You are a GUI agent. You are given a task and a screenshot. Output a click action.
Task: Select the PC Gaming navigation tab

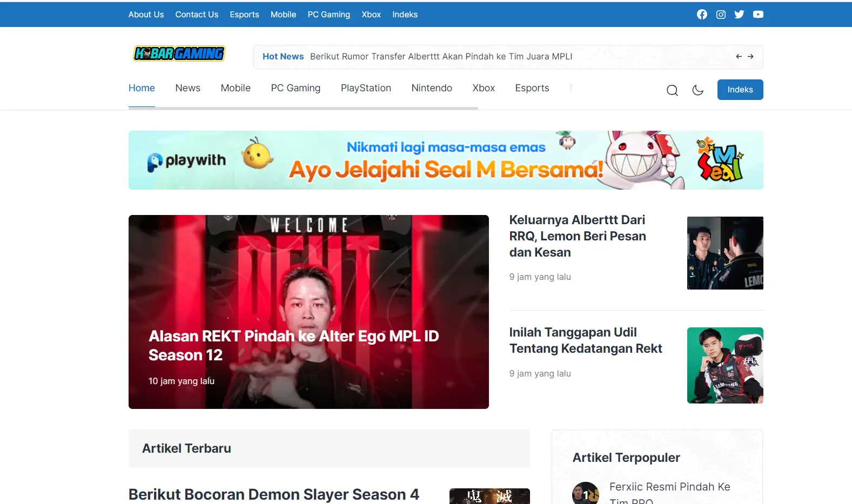296,88
